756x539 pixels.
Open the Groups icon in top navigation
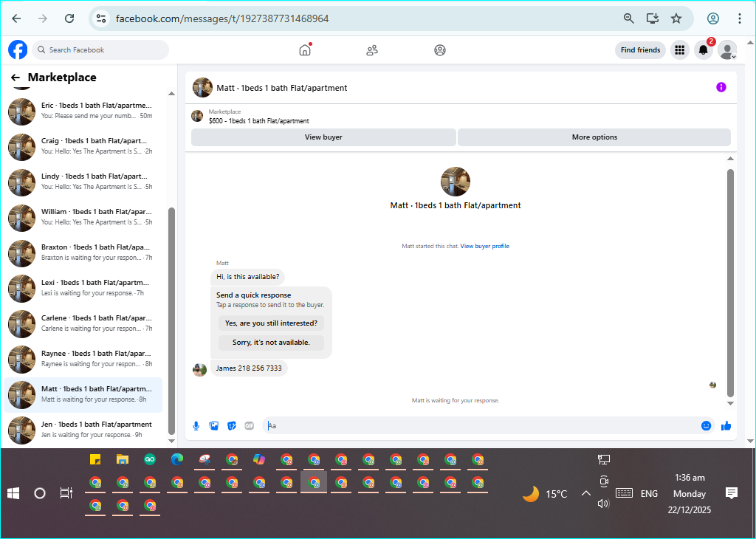[x=440, y=50]
